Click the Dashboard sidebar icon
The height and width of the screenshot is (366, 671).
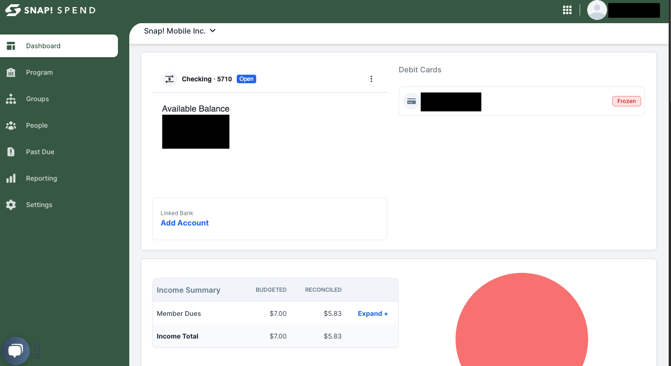point(11,46)
